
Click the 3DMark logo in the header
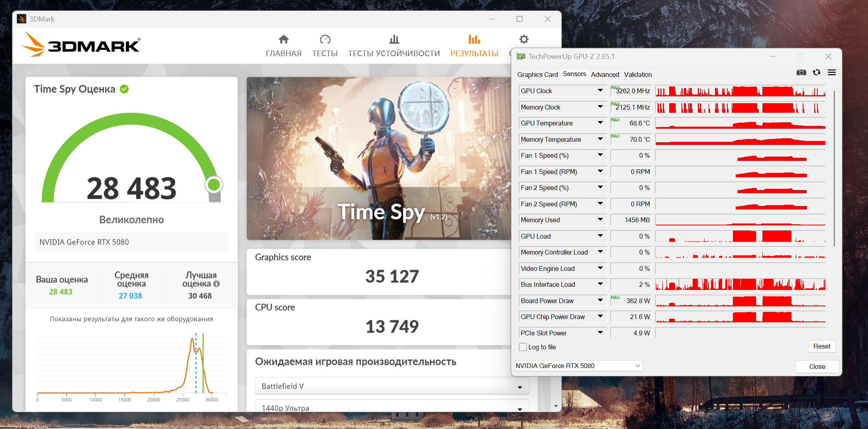[81, 45]
